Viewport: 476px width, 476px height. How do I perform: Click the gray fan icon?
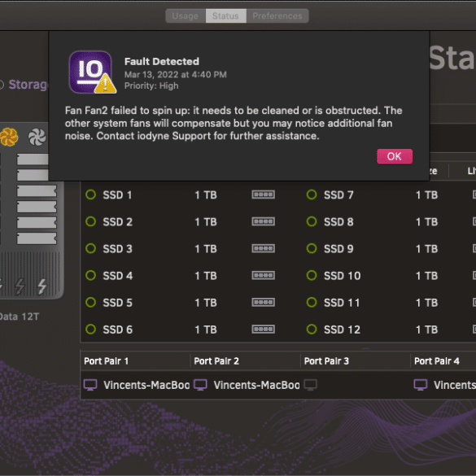(37, 137)
